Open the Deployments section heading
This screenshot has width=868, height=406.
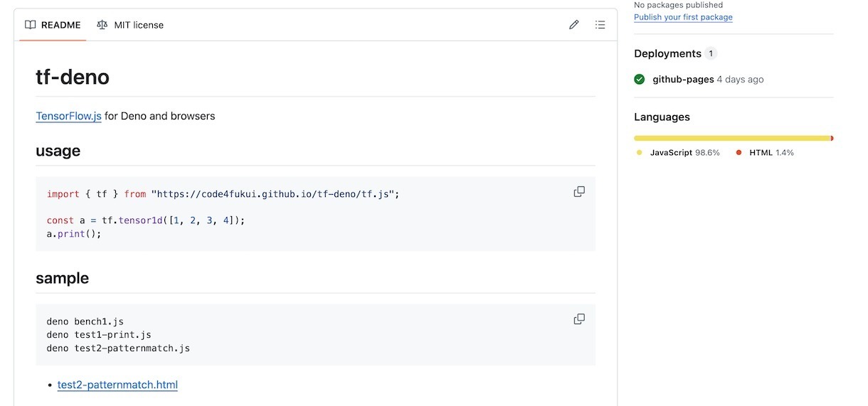[x=667, y=53]
